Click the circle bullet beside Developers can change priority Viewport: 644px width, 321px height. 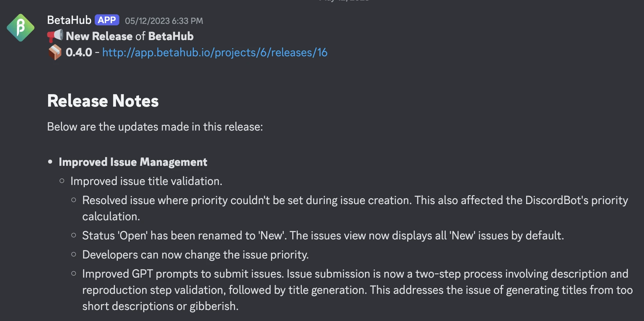coord(73,254)
